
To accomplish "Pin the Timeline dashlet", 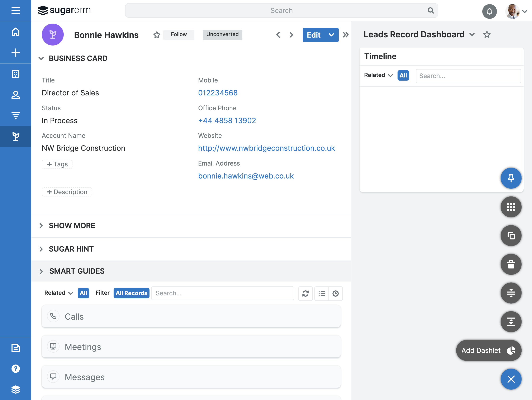I will 511,178.
